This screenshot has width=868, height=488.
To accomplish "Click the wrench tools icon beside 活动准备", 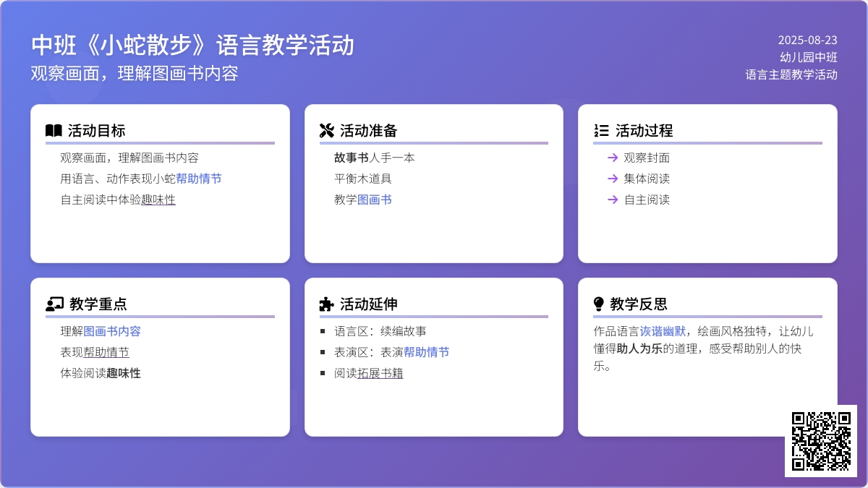I will [326, 131].
